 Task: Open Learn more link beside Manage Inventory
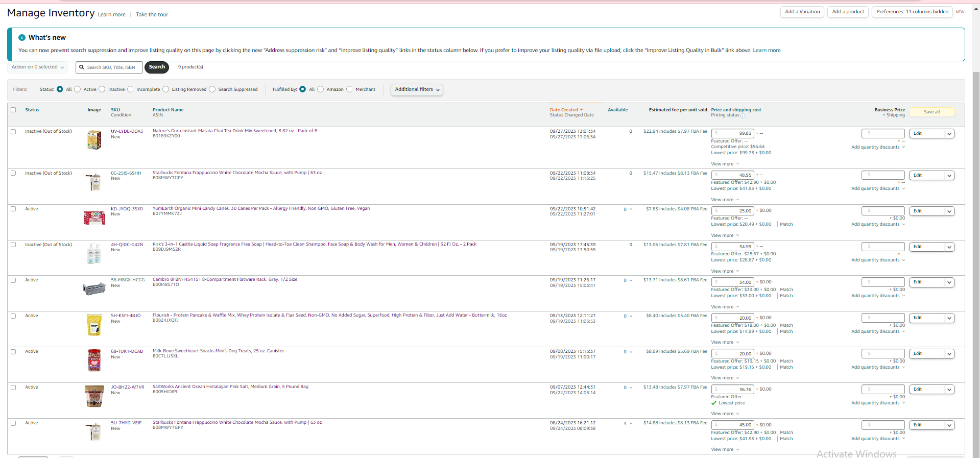pos(112,15)
